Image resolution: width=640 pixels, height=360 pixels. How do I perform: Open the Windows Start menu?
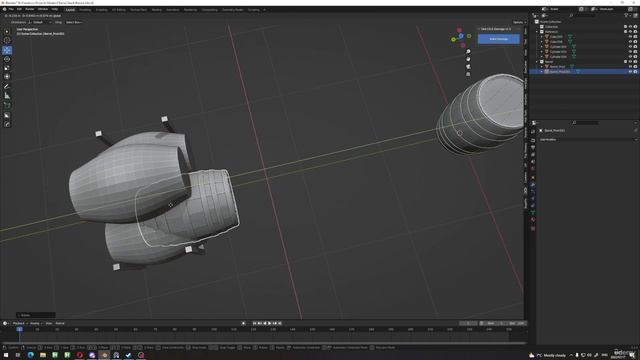click(x=6, y=355)
